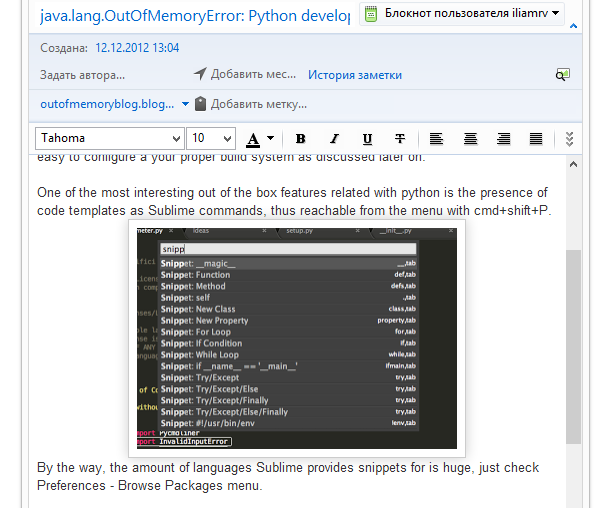Align text to the left

tap(436, 138)
